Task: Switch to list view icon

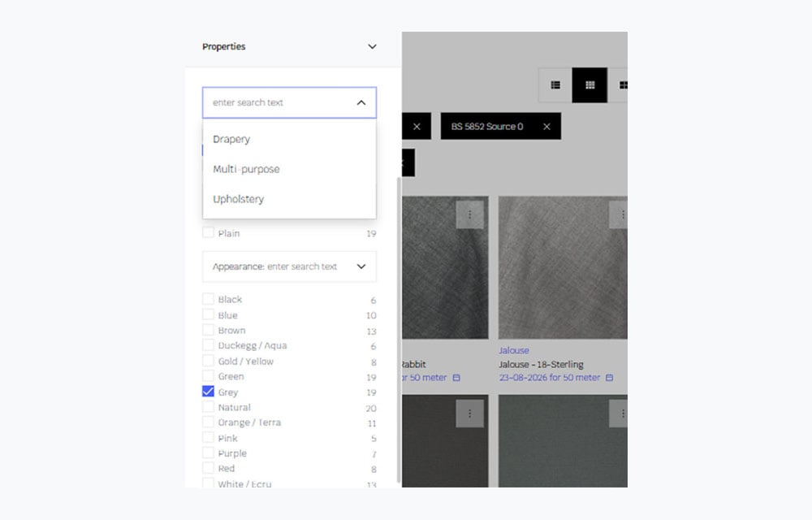Action: (x=555, y=85)
